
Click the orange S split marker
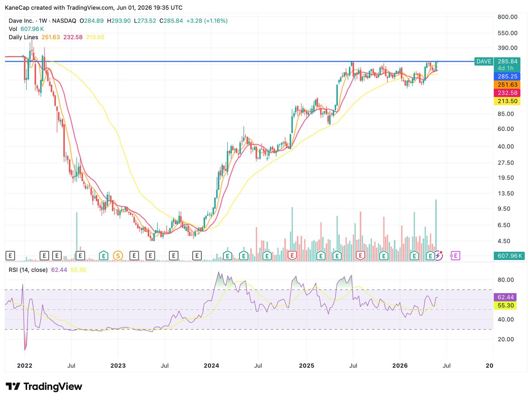coord(117,255)
